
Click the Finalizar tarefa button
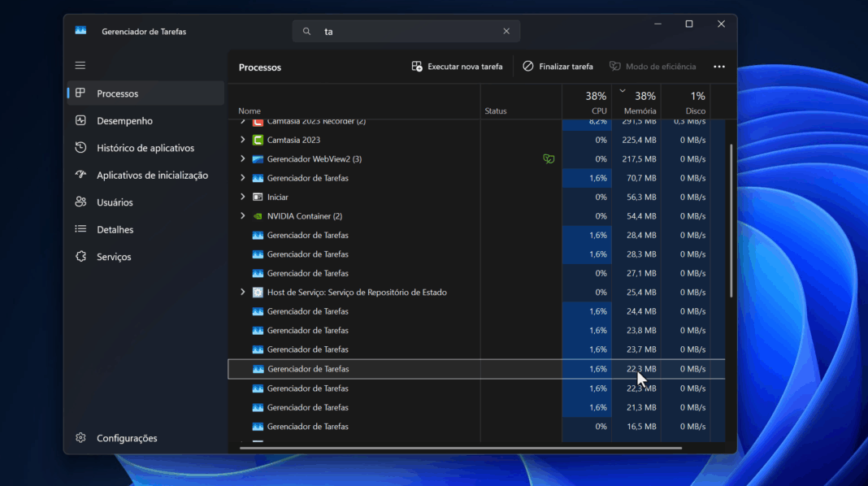pos(558,67)
